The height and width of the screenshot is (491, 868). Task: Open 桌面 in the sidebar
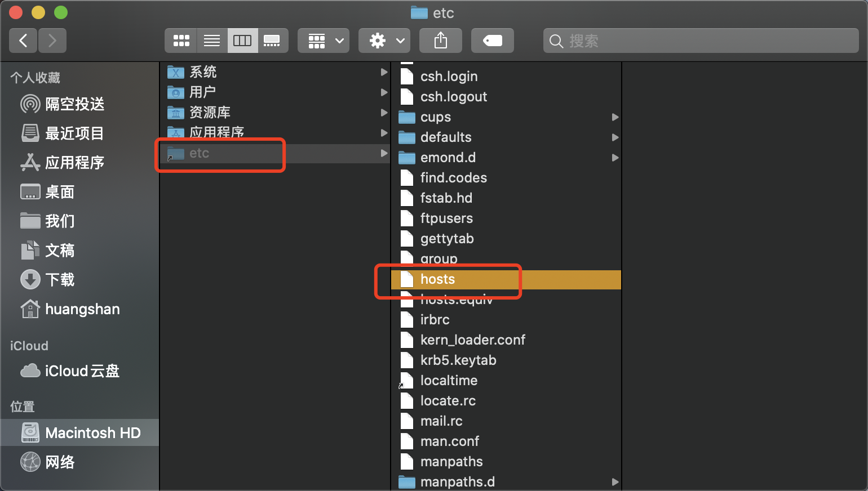point(79,192)
